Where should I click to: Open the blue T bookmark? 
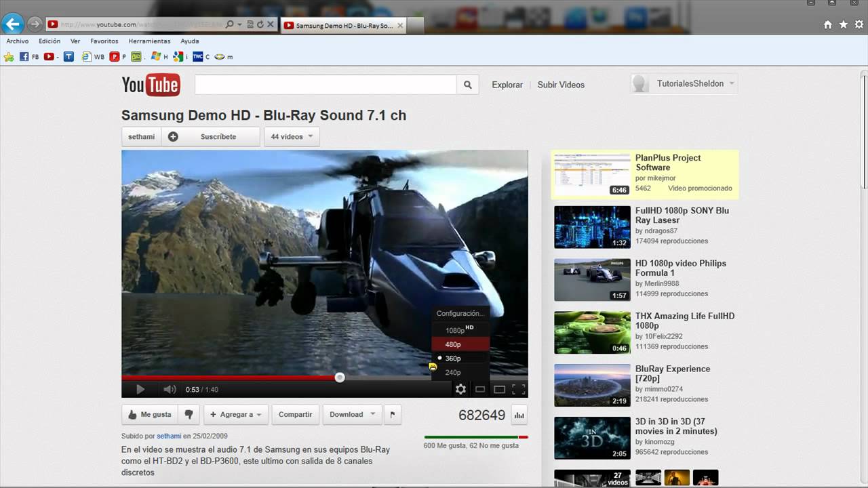68,57
